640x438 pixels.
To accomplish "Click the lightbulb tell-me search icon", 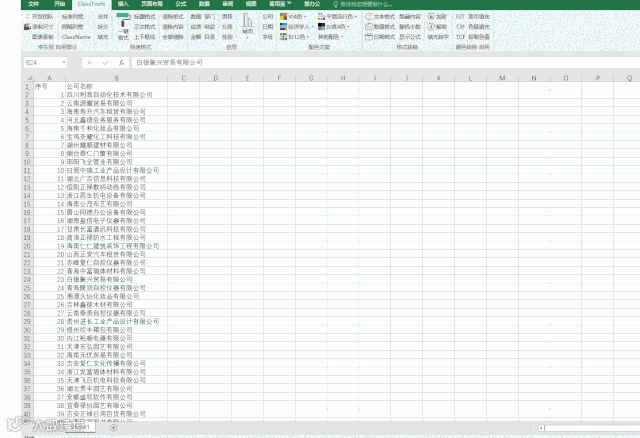I will (x=336, y=4).
